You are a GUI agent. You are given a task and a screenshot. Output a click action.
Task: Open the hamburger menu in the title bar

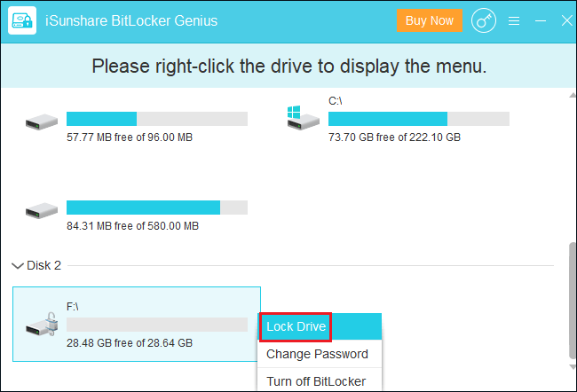click(x=514, y=21)
